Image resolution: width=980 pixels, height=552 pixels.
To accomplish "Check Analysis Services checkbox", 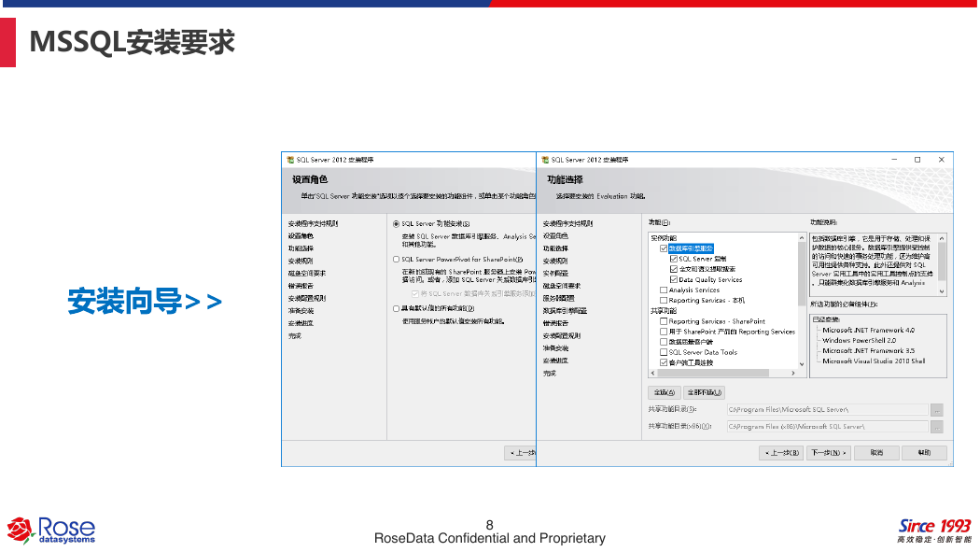I will (664, 290).
